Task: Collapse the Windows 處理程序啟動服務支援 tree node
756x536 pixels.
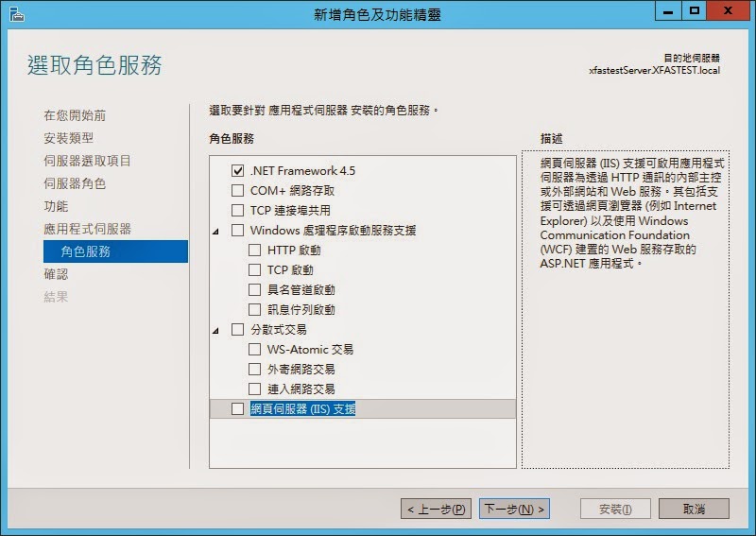Action: pos(216,232)
